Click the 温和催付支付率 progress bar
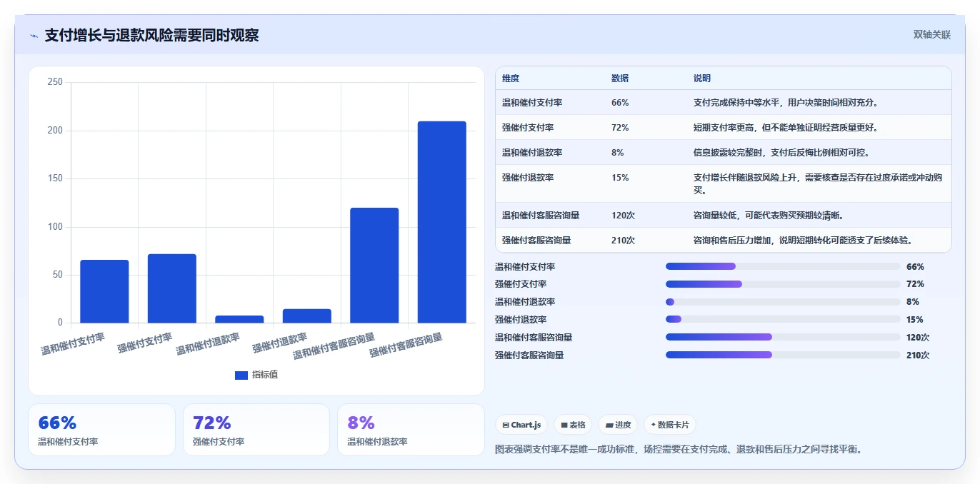 pyautogui.click(x=783, y=266)
